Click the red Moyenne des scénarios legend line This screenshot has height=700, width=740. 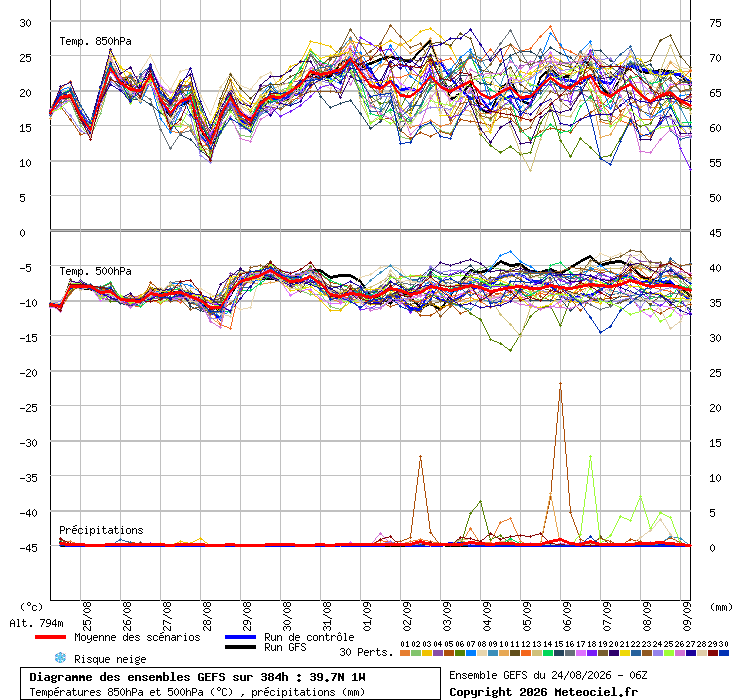click(x=50, y=637)
